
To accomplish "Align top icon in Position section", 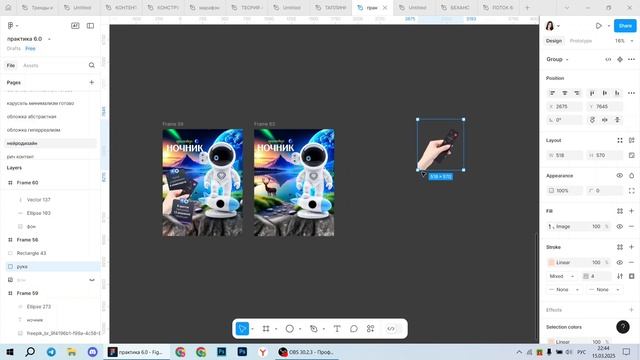I will coord(592,93).
